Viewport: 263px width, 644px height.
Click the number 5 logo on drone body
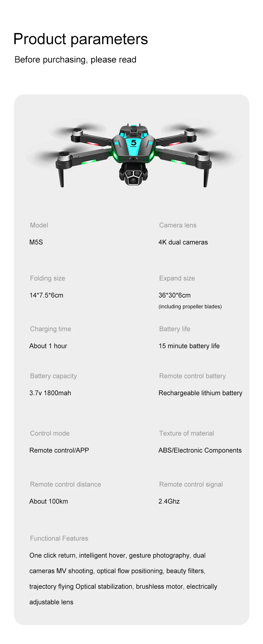(133, 143)
